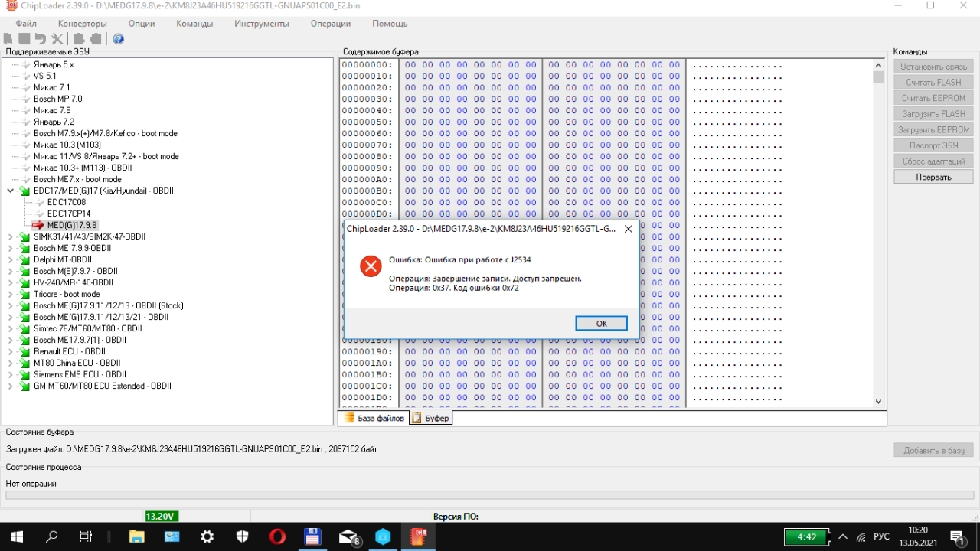Click the undo arrow toolbar icon

41,39
